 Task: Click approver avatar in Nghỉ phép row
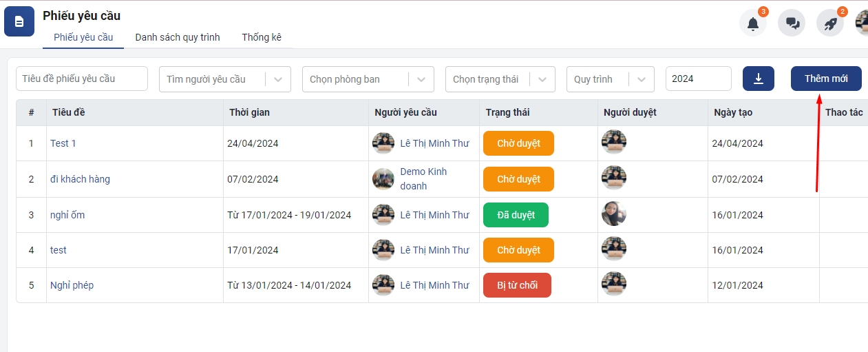(x=614, y=284)
